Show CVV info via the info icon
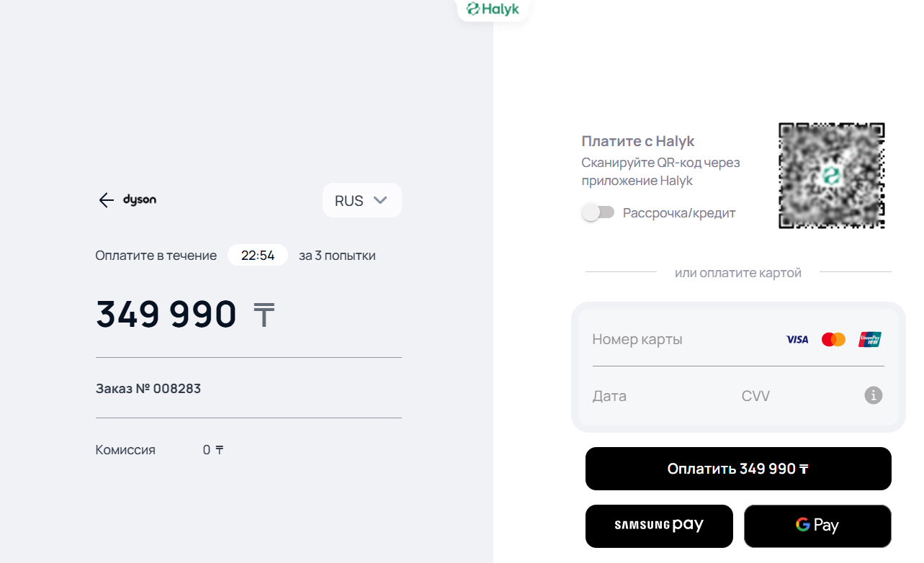Viewport: 924px width, 563px height. tap(873, 395)
